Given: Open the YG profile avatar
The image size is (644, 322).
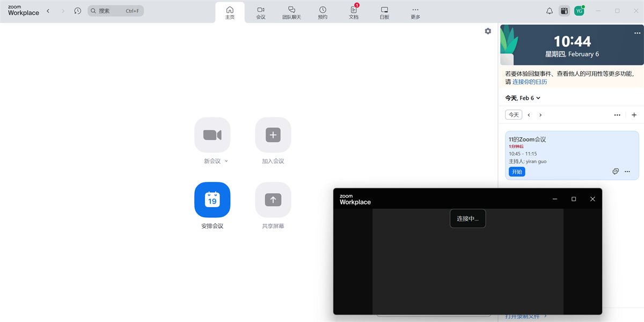Looking at the screenshot, I should pos(579,10).
